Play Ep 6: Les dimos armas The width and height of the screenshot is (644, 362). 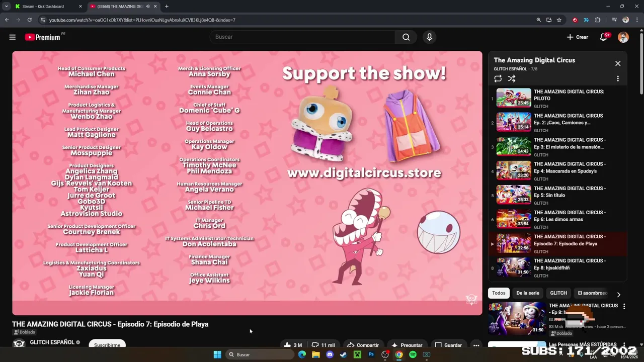click(x=557, y=219)
